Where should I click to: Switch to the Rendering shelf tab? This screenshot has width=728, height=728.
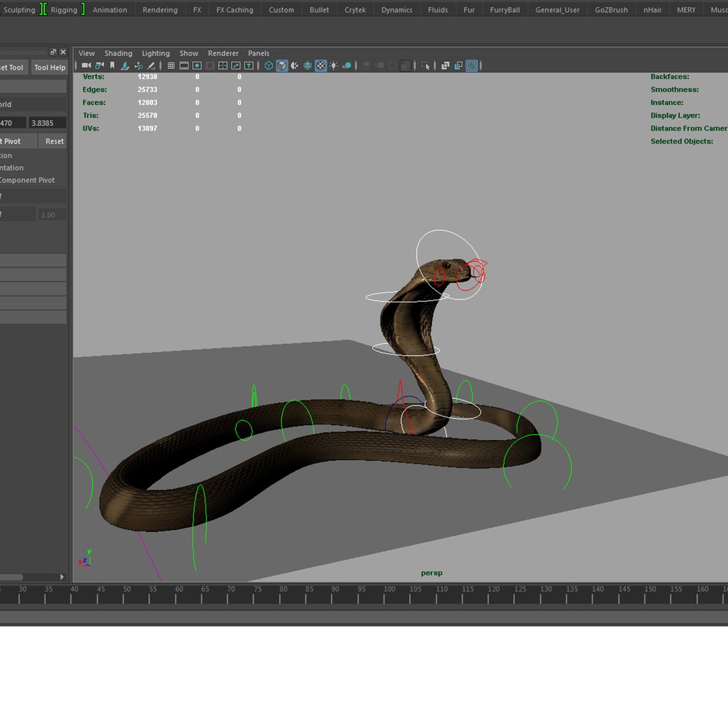(x=160, y=9)
